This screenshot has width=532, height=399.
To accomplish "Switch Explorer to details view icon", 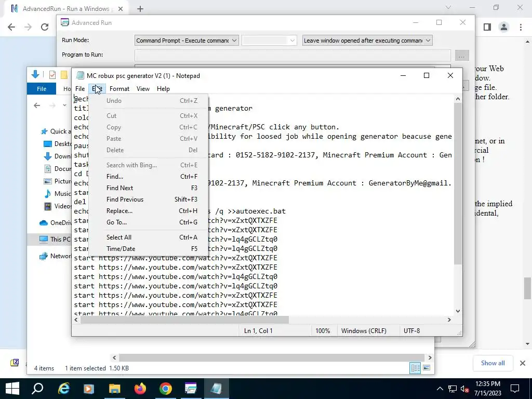I will (415, 368).
